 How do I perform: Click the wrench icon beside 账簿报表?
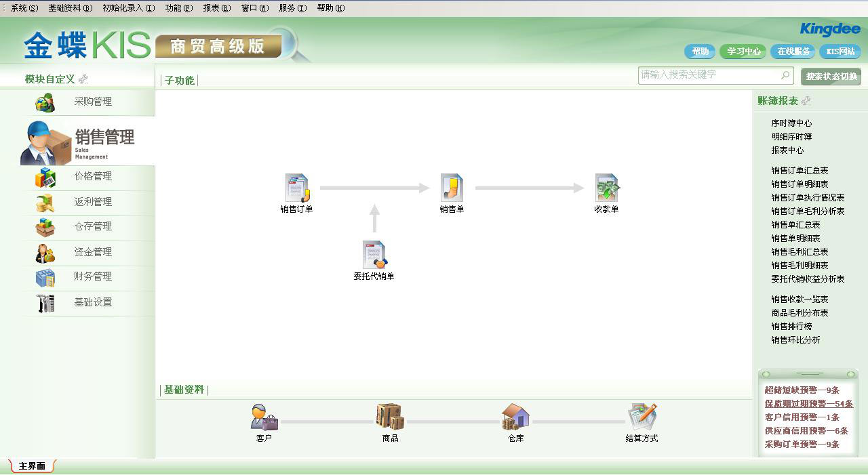(x=806, y=101)
